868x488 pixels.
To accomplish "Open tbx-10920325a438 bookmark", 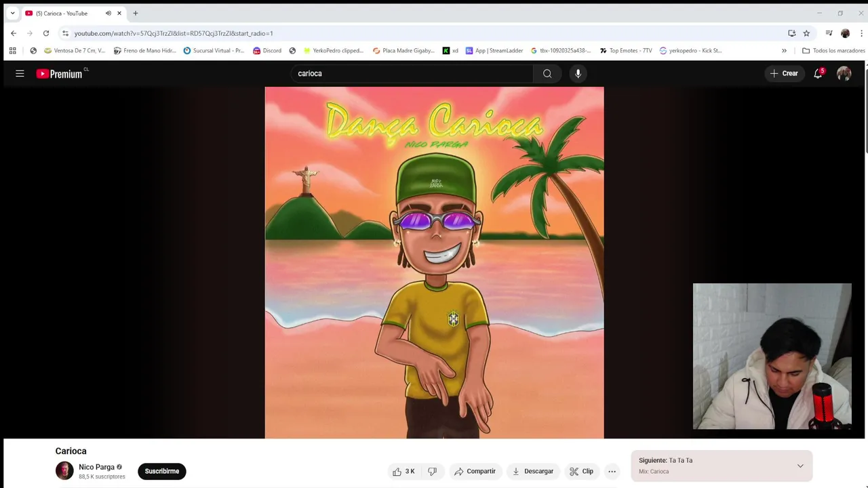I will pyautogui.click(x=561, y=50).
